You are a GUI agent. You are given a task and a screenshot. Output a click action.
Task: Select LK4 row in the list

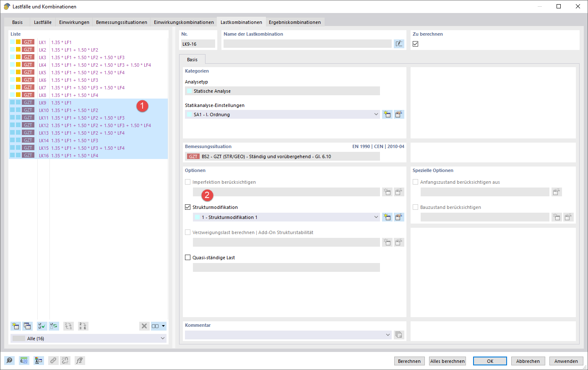coord(88,65)
